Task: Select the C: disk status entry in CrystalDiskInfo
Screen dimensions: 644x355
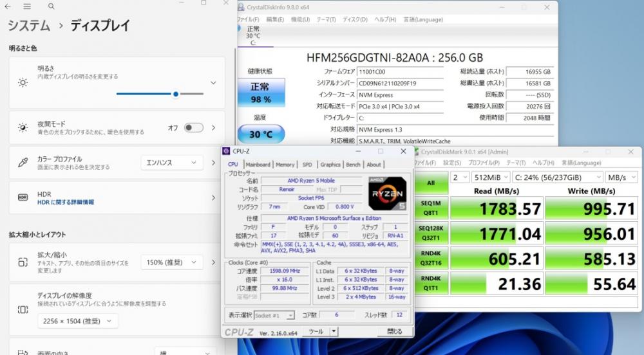Action: [x=253, y=35]
